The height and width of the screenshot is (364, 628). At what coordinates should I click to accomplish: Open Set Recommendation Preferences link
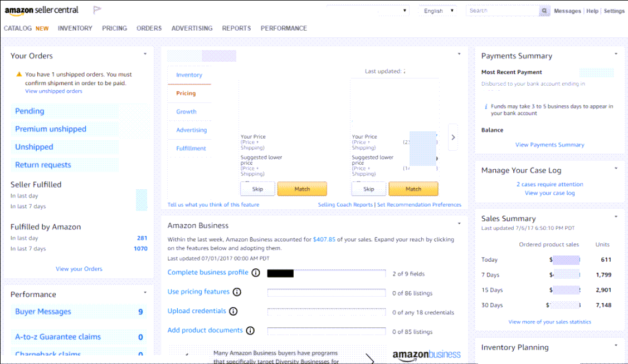pyautogui.click(x=419, y=205)
